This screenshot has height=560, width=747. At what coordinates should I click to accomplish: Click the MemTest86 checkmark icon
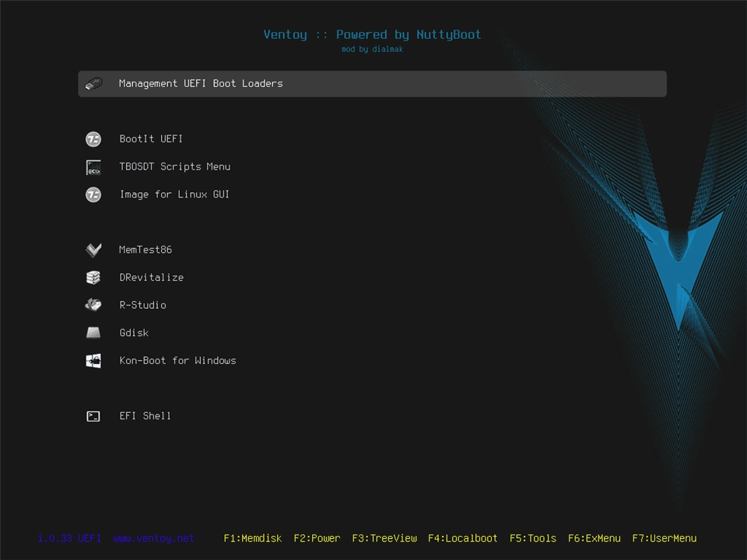pos(93,250)
